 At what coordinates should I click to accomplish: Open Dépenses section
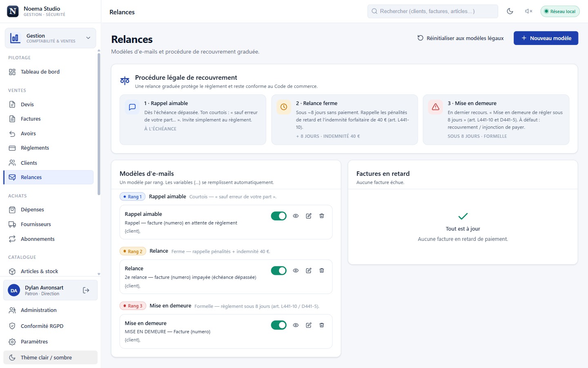(x=48, y=210)
